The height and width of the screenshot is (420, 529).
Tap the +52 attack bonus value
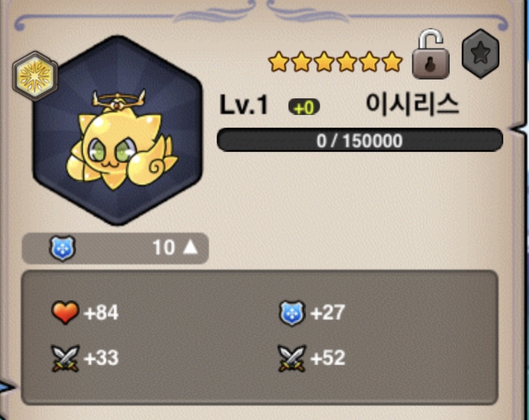[328, 357]
